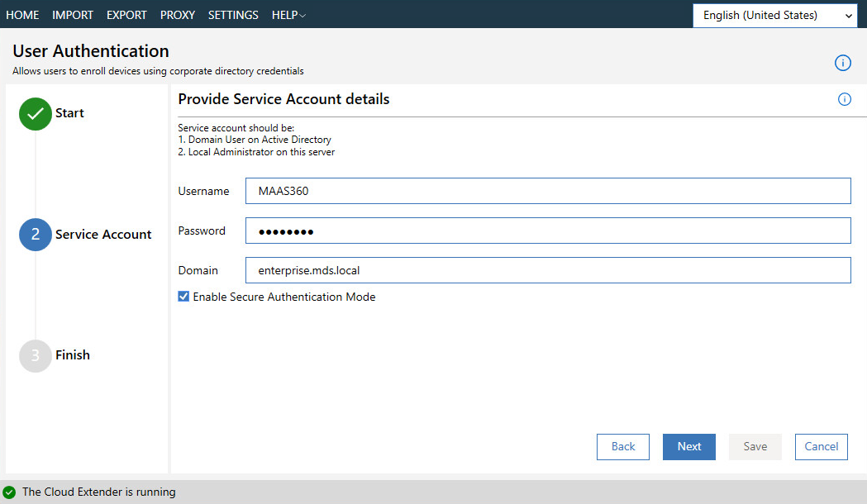
Task: Open the PROXY menu
Action: pos(177,15)
